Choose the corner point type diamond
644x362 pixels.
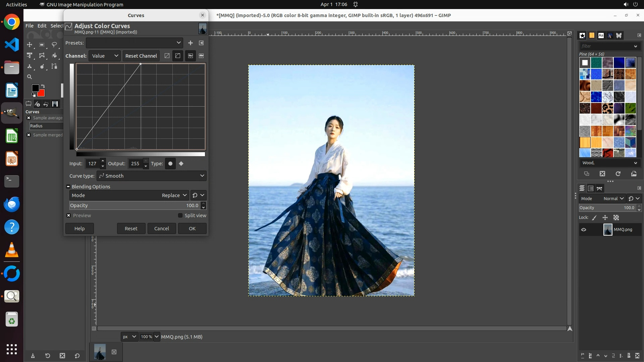click(181, 164)
